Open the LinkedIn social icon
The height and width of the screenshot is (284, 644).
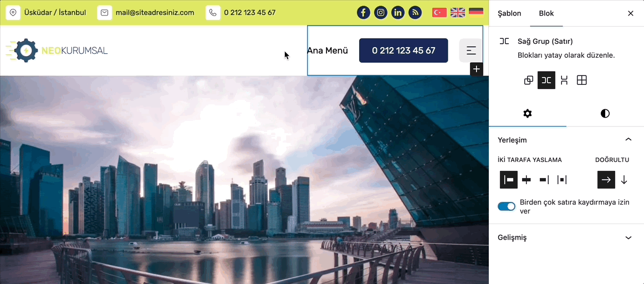tap(398, 13)
